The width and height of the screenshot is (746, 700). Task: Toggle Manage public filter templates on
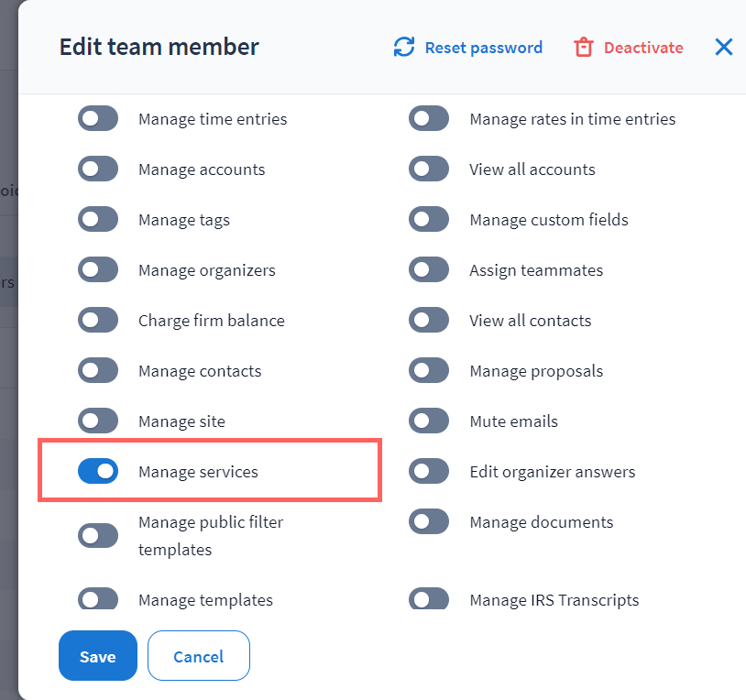pyautogui.click(x=98, y=535)
